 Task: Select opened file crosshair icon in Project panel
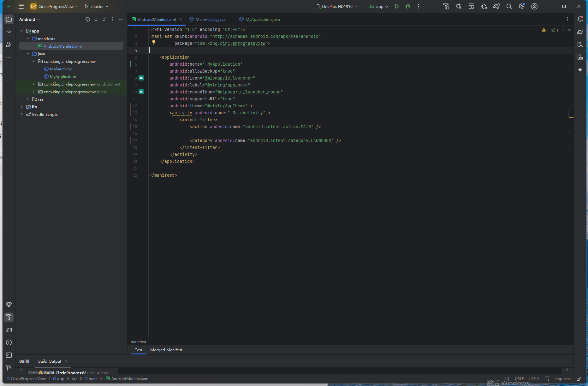[88, 19]
